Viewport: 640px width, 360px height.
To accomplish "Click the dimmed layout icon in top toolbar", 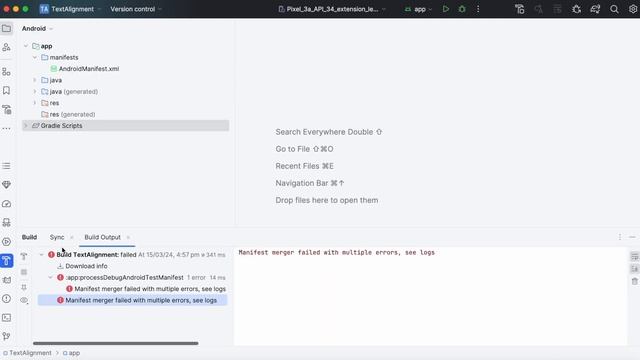I will click(x=558, y=9).
